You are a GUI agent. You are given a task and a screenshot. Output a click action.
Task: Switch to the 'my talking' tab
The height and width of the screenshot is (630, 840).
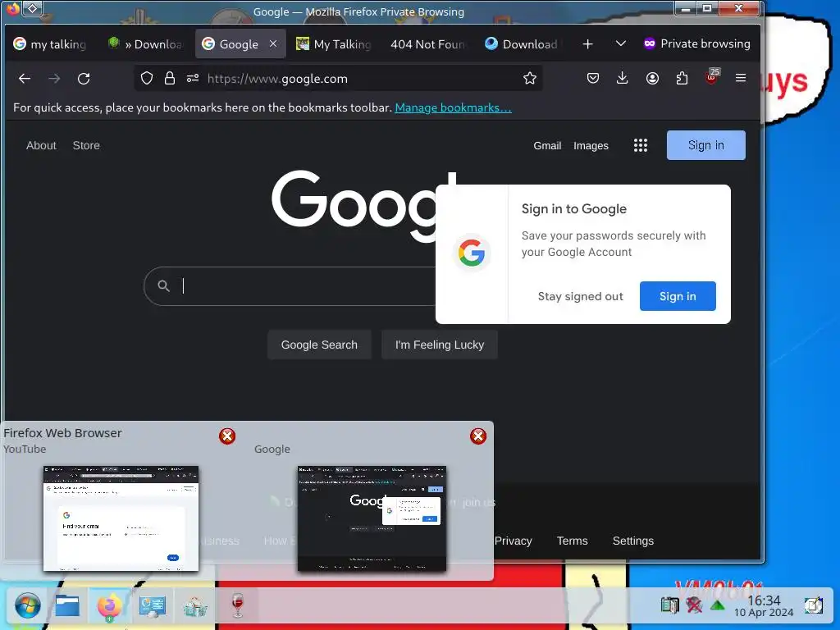click(x=49, y=44)
